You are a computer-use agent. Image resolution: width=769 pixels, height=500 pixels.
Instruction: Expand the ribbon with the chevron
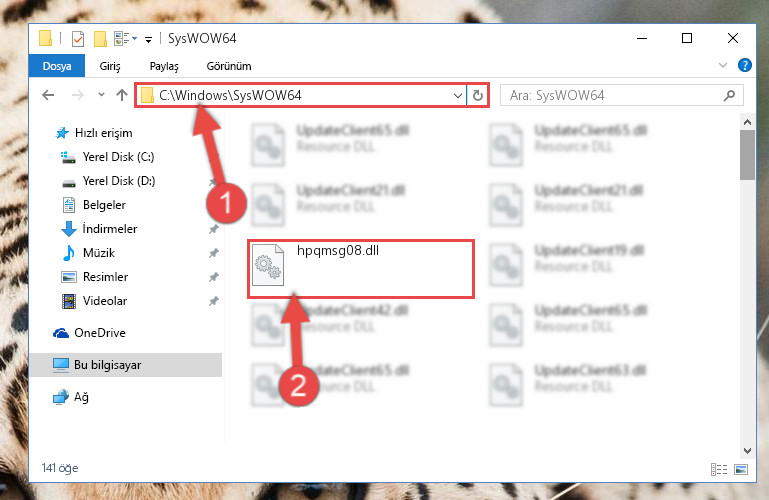[722, 65]
